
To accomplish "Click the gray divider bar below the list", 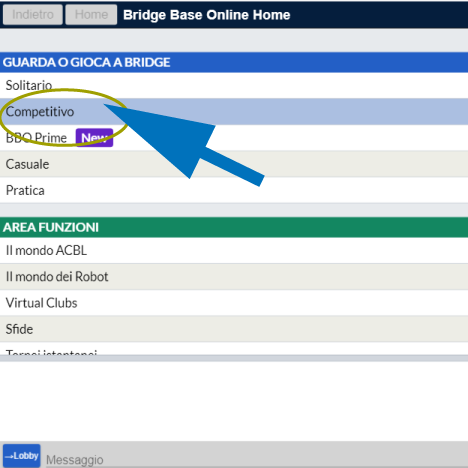I will (234, 358).
